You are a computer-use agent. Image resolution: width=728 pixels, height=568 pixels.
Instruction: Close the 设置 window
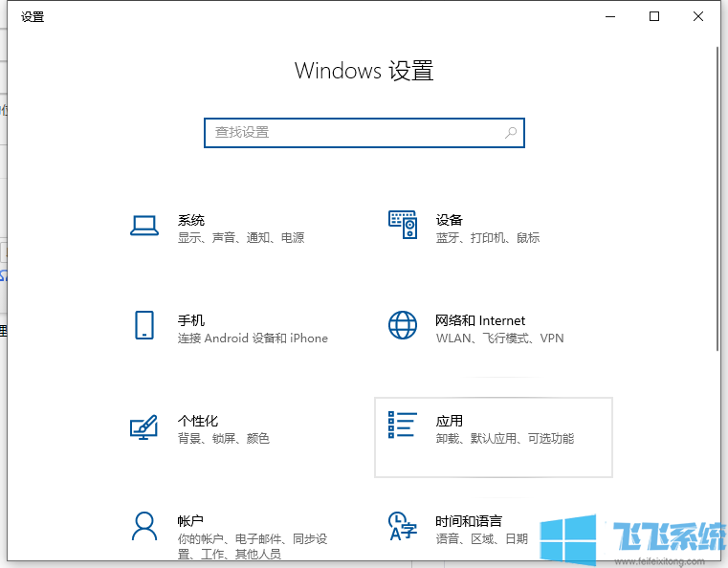pos(697,16)
